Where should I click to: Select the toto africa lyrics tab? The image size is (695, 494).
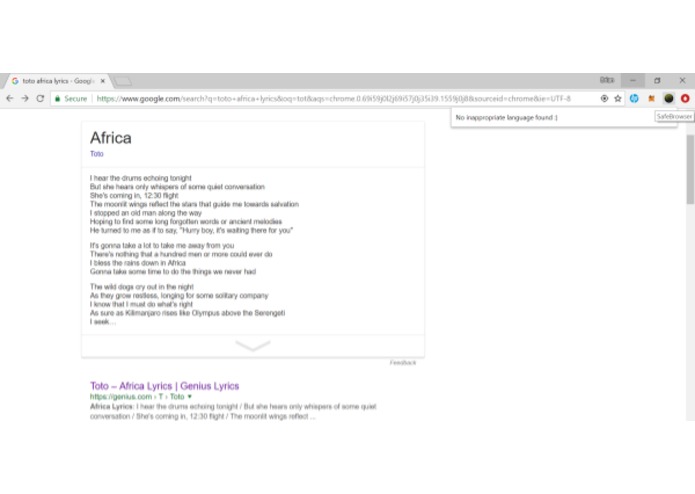click(x=57, y=81)
